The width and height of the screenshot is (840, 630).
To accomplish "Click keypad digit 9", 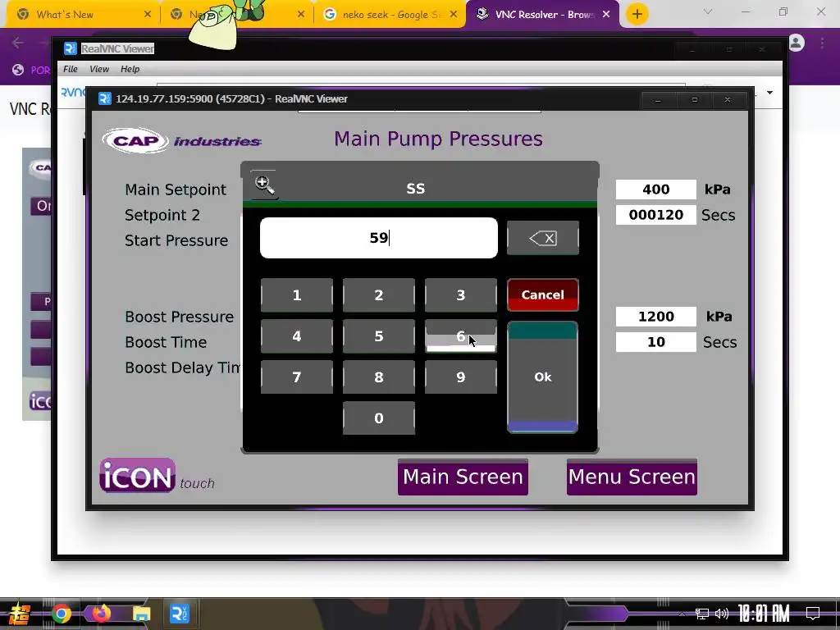I will click(x=461, y=377).
